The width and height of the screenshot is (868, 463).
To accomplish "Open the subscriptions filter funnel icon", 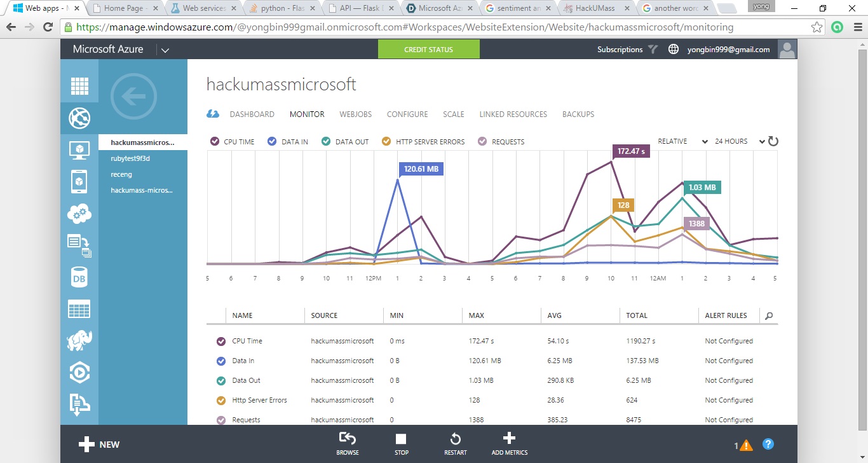I will pyautogui.click(x=653, y=50).
